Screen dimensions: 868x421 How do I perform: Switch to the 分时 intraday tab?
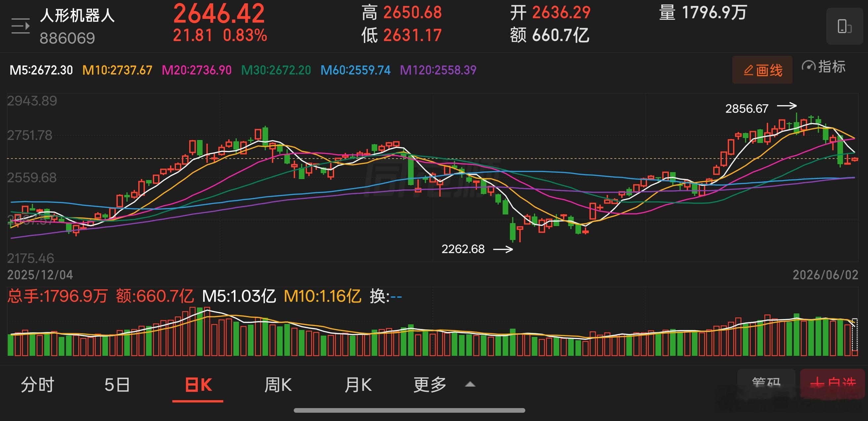point(37,385)
